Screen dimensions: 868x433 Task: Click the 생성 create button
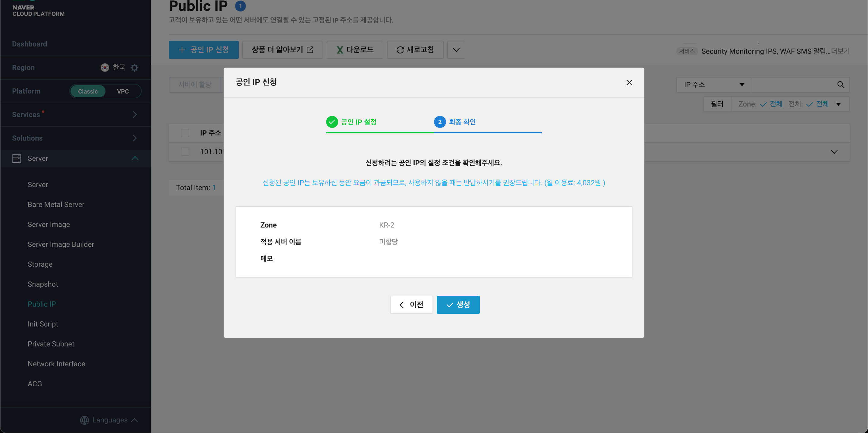click(x=458, y=304)
